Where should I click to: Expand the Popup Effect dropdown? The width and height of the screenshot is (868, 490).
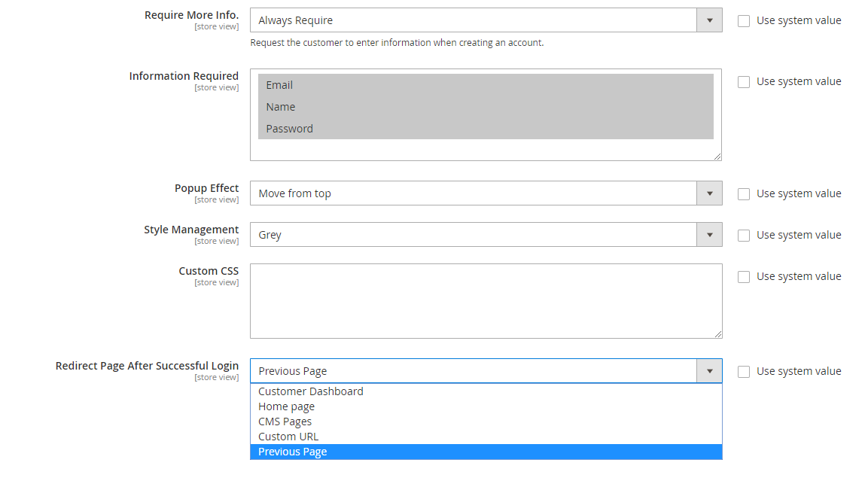tap(486, 193)
